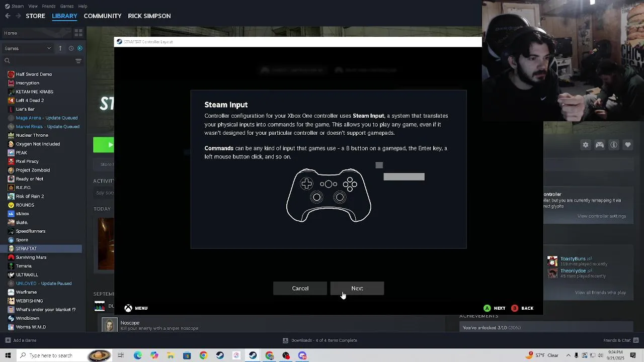Open the RICK SIMPSON profile tab

tap(149, 16)
